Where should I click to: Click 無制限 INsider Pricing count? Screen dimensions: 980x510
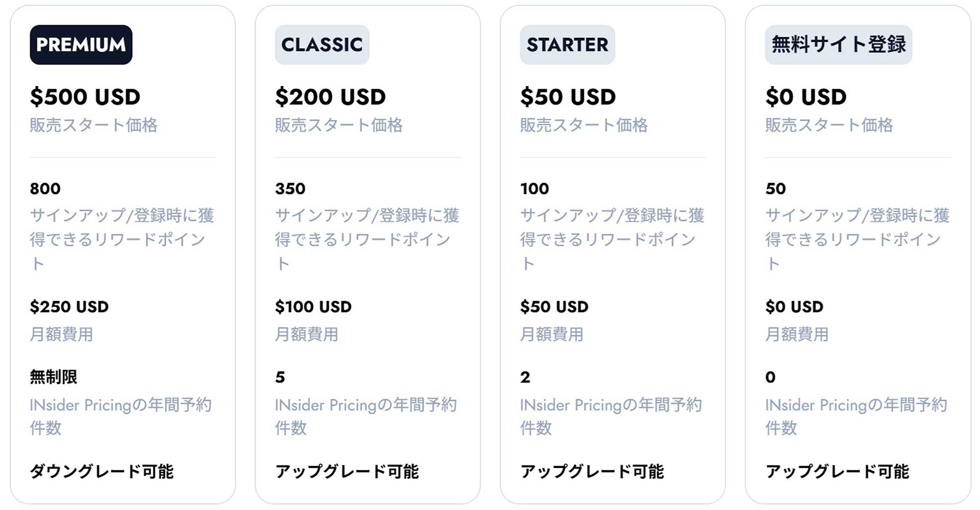point(54,377)
